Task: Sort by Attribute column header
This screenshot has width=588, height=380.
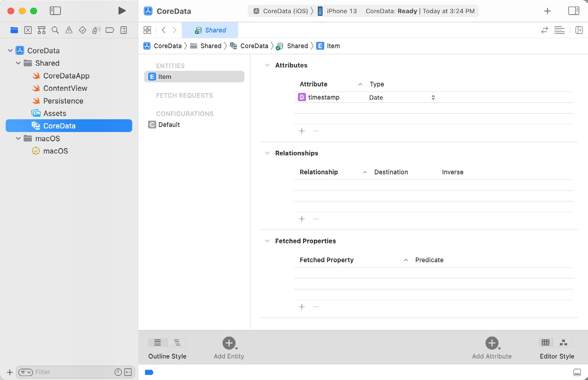Action: (330, 84)
